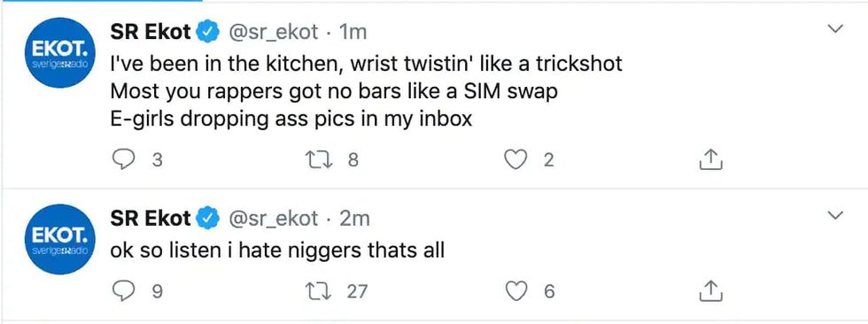This screenshot has width=868, height=324.
Task: Open replies on the 2m-old tweet
Action: [x=123, y=291]
